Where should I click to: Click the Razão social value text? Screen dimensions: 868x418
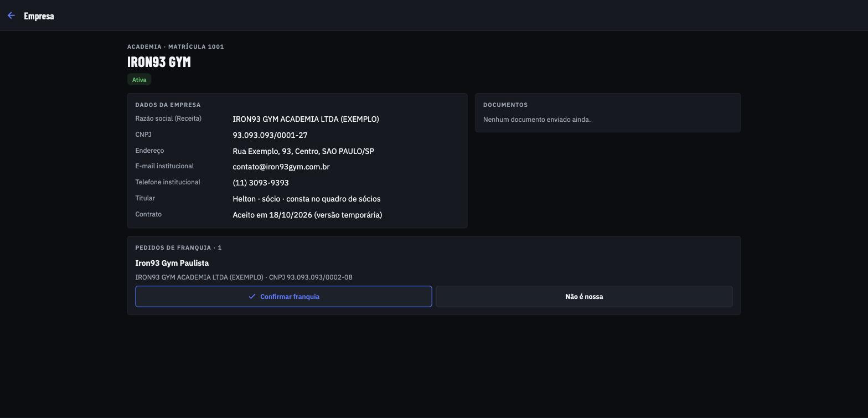click(x=306, y=119)
